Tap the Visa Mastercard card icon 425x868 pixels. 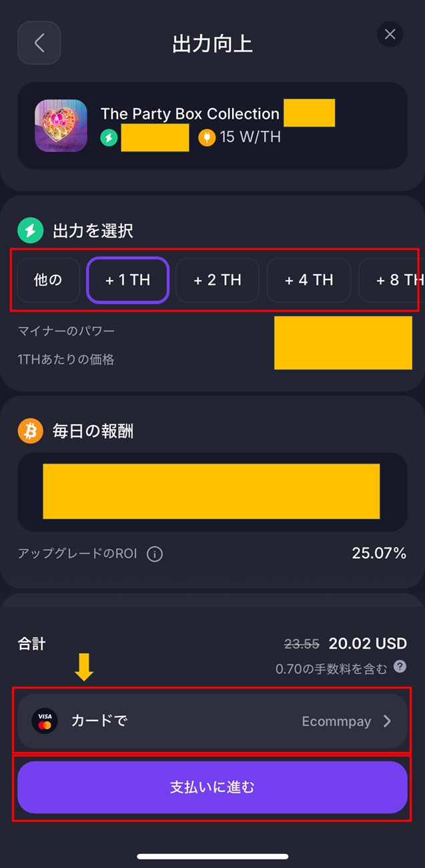point(45,721)
